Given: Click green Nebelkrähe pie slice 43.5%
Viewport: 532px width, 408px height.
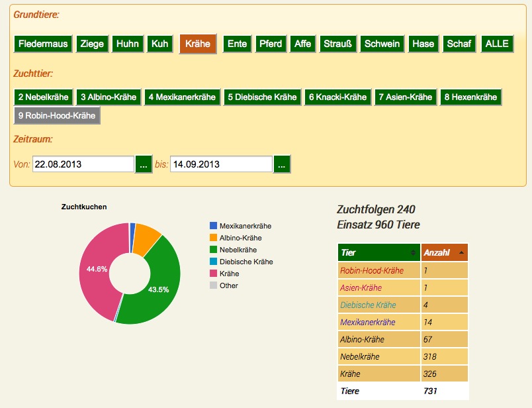Looking at the screenshot, I should (x=158, y=289).
